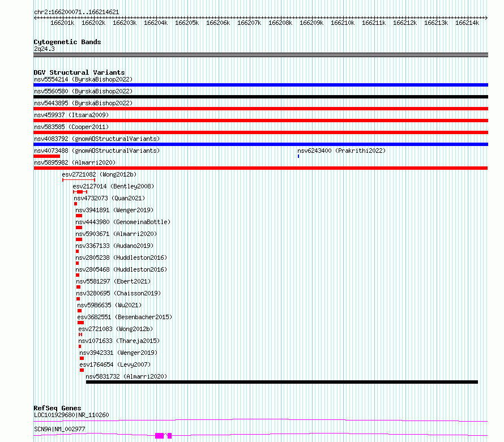Click the nsv5903671 (Almarri2020) label
Viewport: 504px width, 442px height.
116,234
